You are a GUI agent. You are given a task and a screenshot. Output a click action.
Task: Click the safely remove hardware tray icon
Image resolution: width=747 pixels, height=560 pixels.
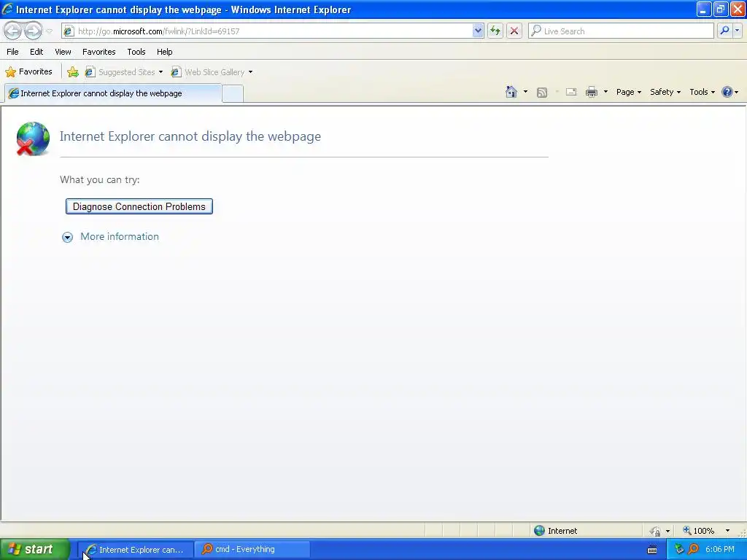[679, 550]
